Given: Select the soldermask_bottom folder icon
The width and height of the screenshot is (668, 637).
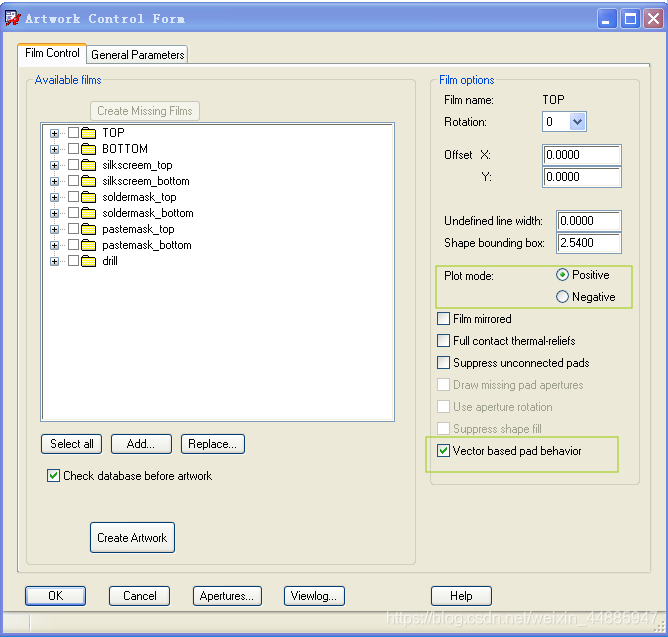Looking at the screenshot, I should coord(88,213).
